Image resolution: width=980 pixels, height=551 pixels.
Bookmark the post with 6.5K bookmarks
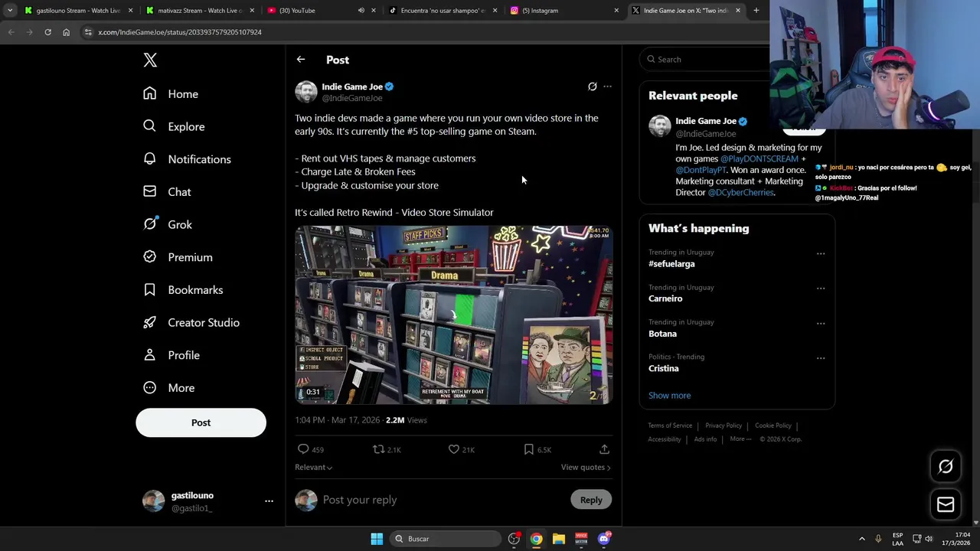pos(528,449)
